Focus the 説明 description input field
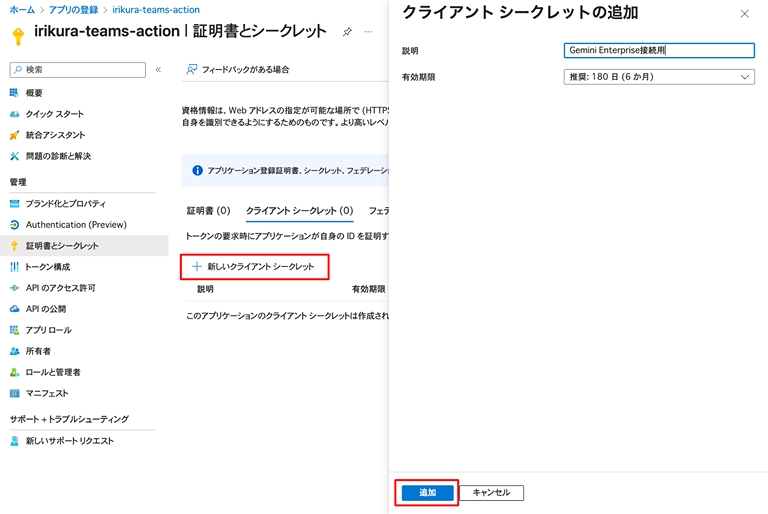 point(659,50)
